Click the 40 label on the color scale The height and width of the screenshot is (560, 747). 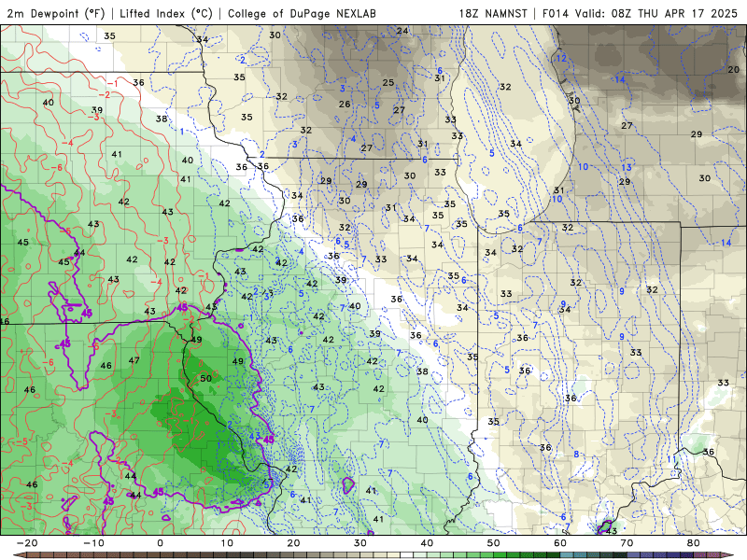[x=427, y=543]
